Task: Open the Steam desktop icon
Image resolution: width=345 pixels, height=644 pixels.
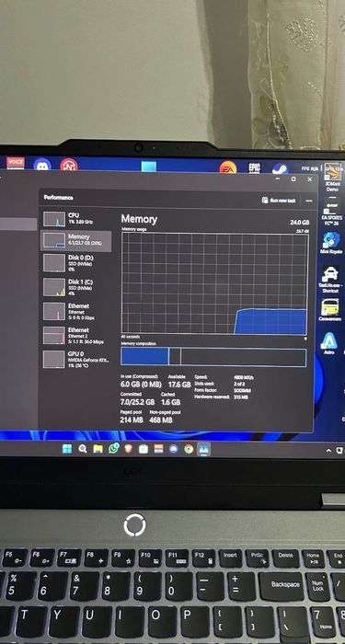Action: (280, 168)
